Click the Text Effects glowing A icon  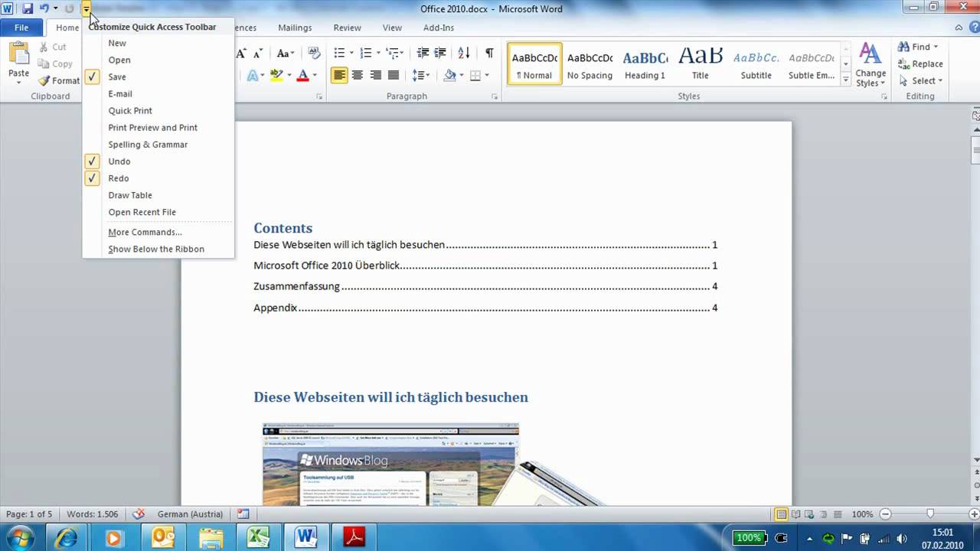pos(252,75)
